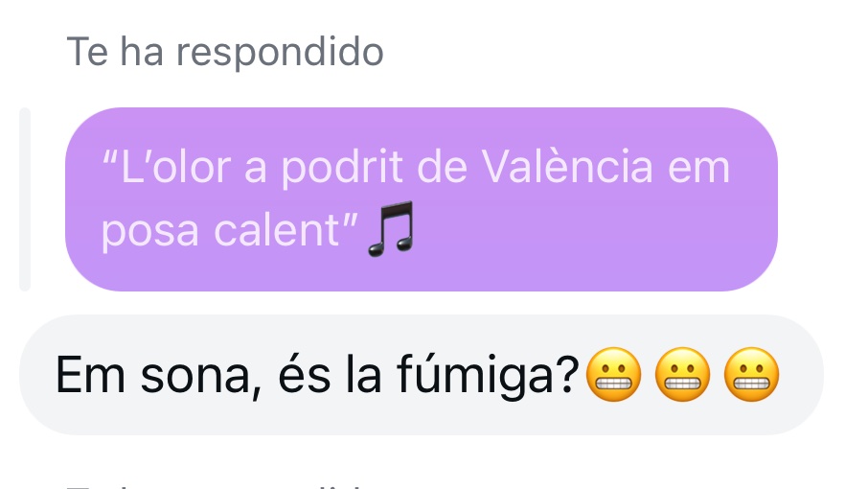Click the word "València" in quoted message
The width and height of the screenshot is (868, 489).
567,166
